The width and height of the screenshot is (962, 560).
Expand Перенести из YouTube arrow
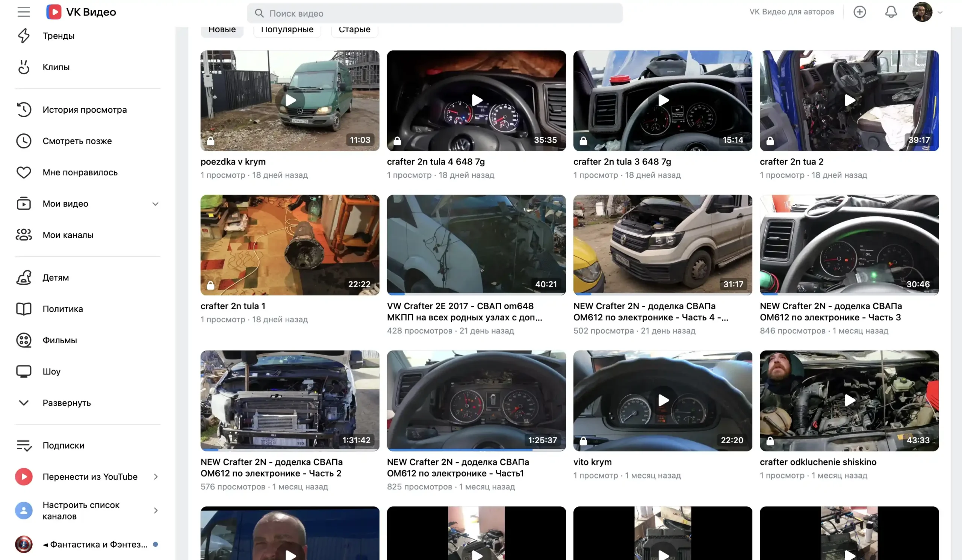155,477
